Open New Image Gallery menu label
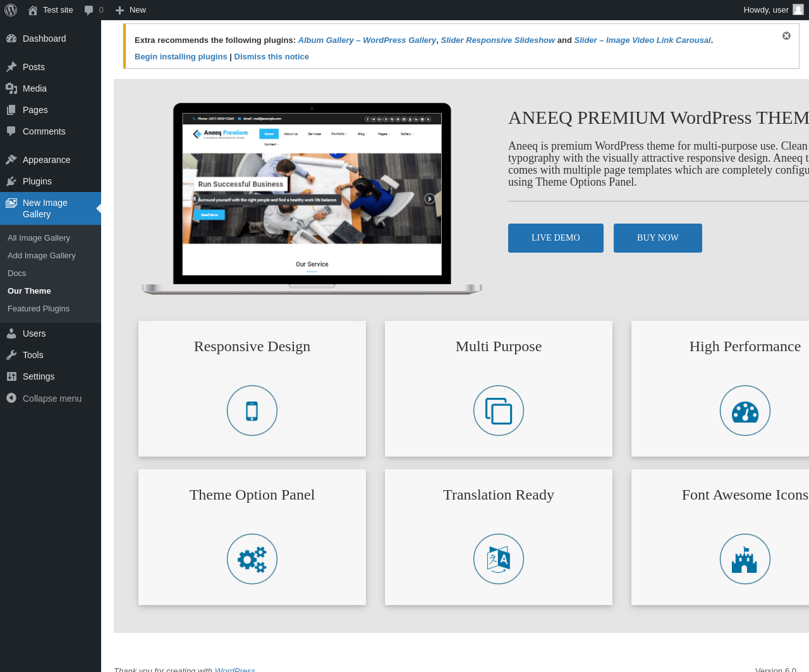This screenshot has height=672, width=809. (x=45, y=208)
